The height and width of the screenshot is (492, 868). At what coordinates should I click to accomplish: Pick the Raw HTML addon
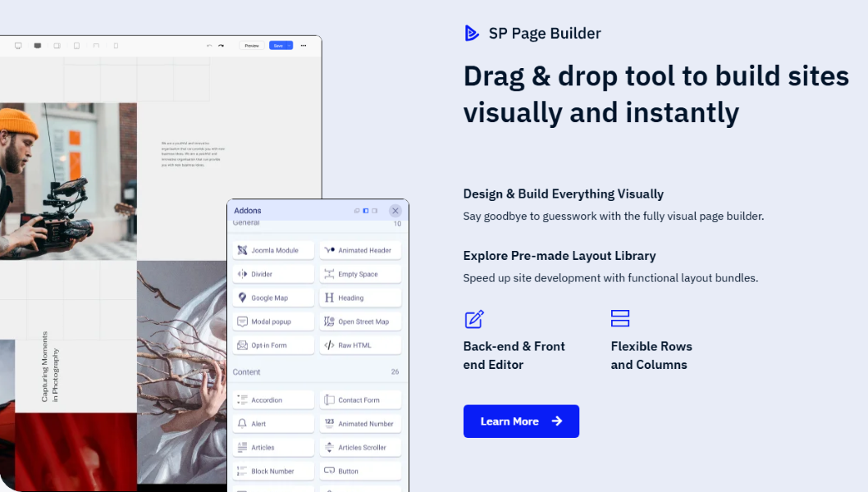click(x=360, y=345)
